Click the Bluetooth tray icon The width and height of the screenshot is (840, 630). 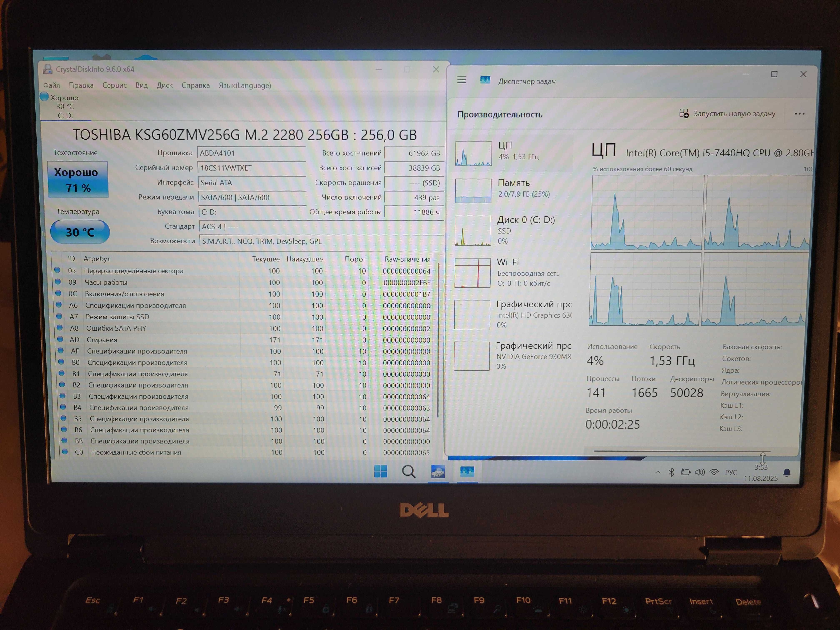[671, 472]
